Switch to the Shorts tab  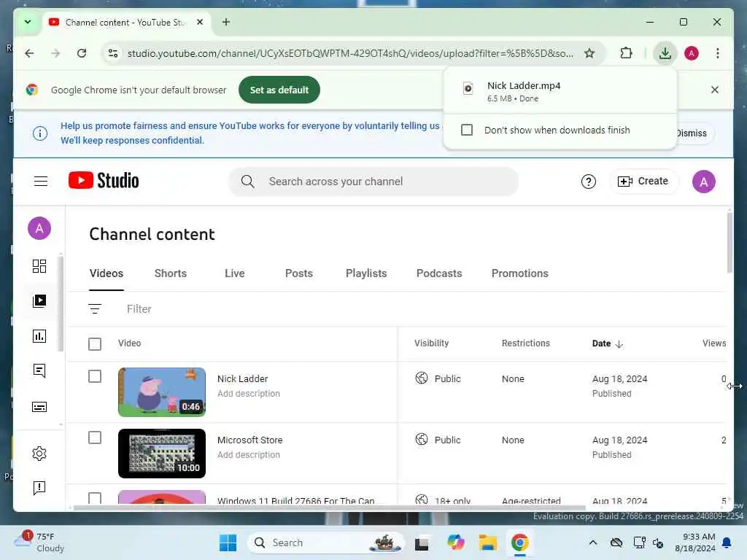point(171,273)
